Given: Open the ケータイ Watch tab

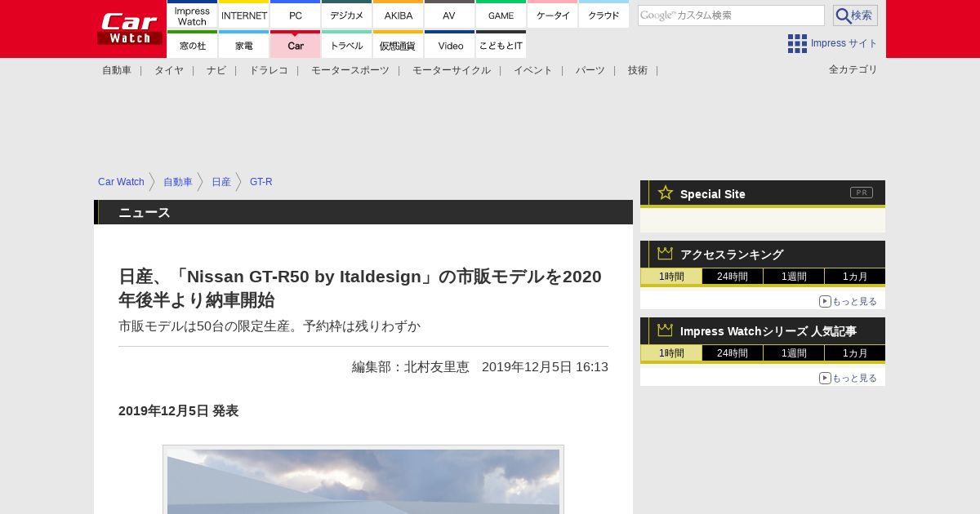Looking at the screenshot, I should click(553, 14).
